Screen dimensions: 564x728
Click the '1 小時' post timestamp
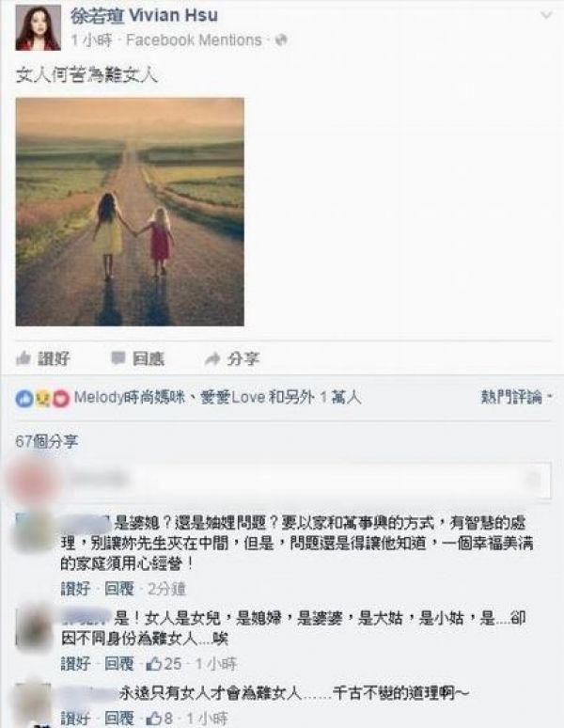pos(92,40)
